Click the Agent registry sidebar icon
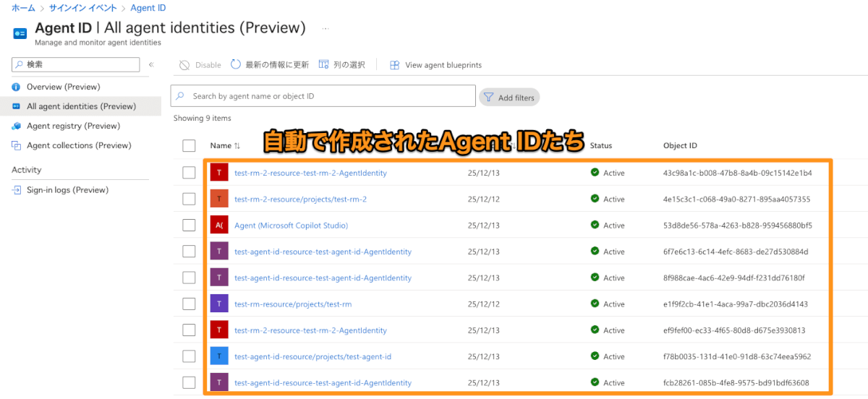This screenshot has height=399, width=868. point(17,126)
